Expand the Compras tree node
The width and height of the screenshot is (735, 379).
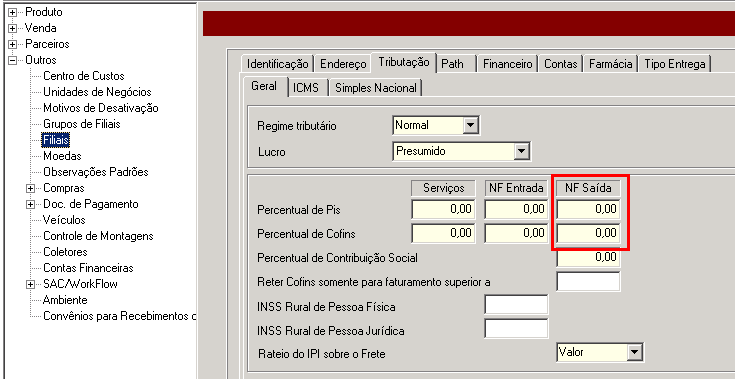tap(31, 188)
